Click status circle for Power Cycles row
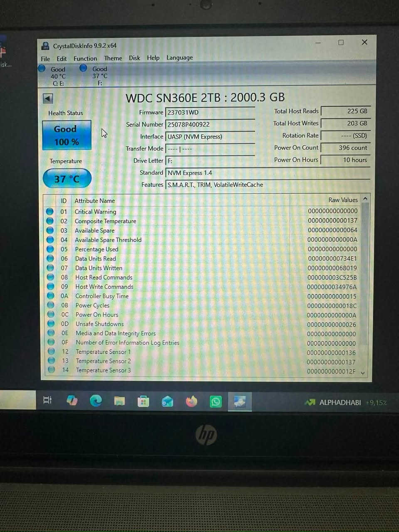The height and width of the screenshot is (532, 399). 51,305
